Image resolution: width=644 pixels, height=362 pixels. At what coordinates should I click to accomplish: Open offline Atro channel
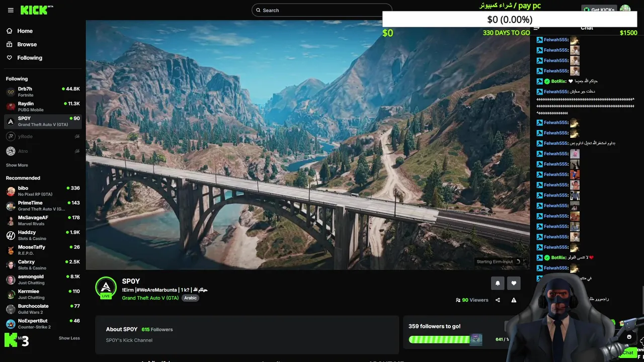[x=43, y=151]
